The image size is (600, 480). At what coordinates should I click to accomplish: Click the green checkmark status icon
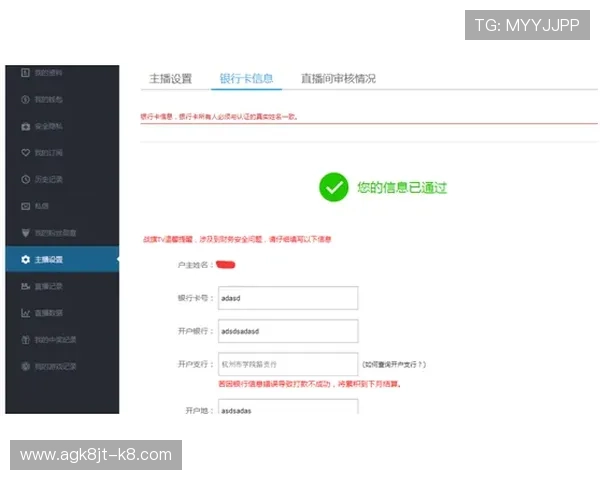coord(334,187)
